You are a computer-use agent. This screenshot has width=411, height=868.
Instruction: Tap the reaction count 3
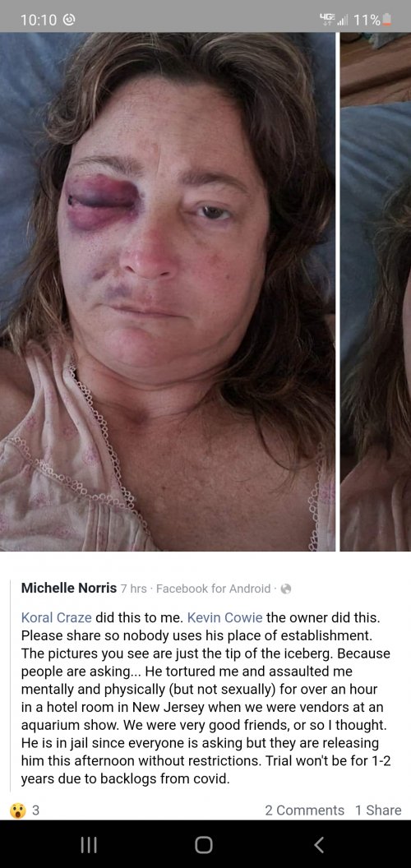click(35, 810)
